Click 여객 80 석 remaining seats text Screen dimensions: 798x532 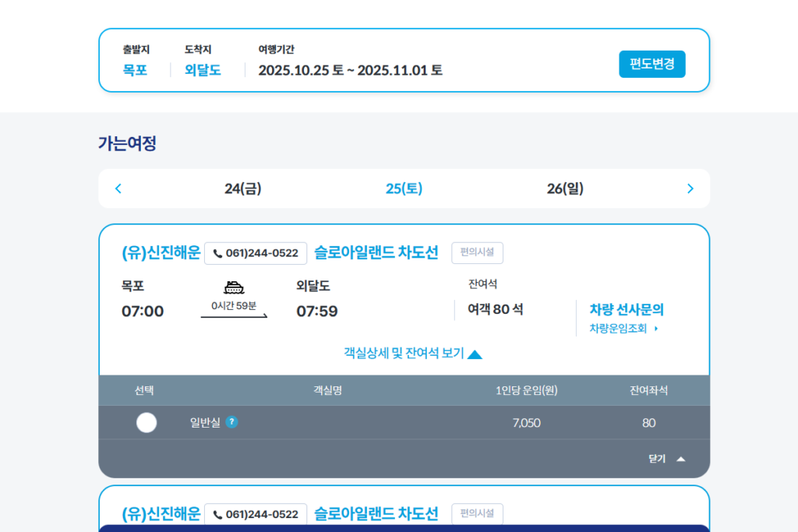[495, 309]
